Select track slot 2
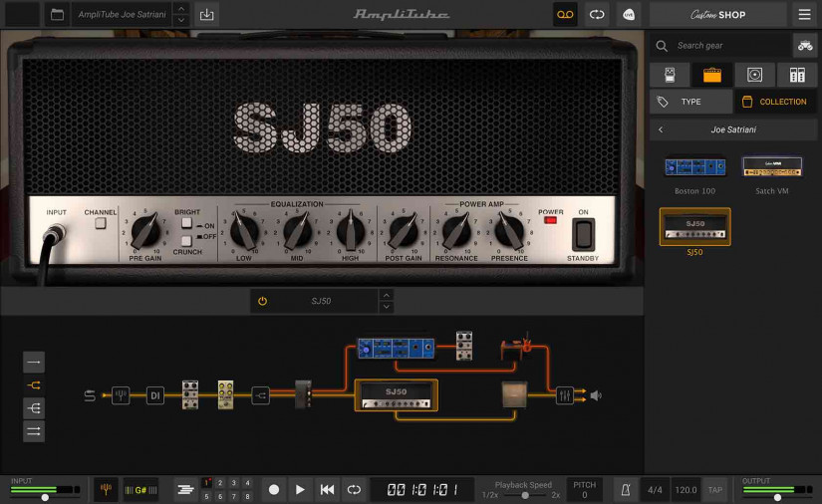Screen dimensions: 822x504 point(220,483)
